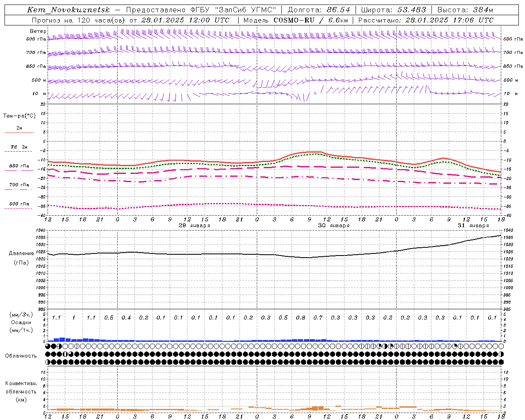Click the (мм/1ч.) unit label
The height and width of the screenshot is (420, 525).
click(21, 330)
